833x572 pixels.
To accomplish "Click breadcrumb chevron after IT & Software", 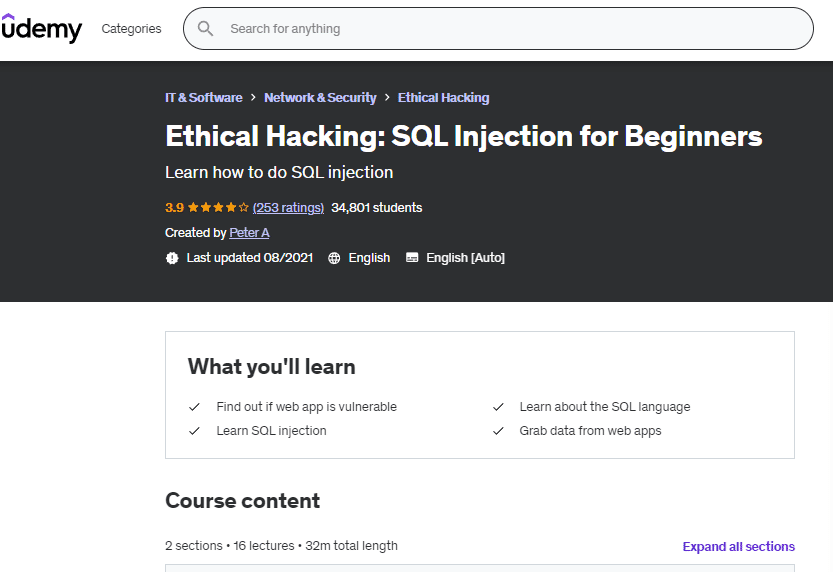I will point(253,98).
